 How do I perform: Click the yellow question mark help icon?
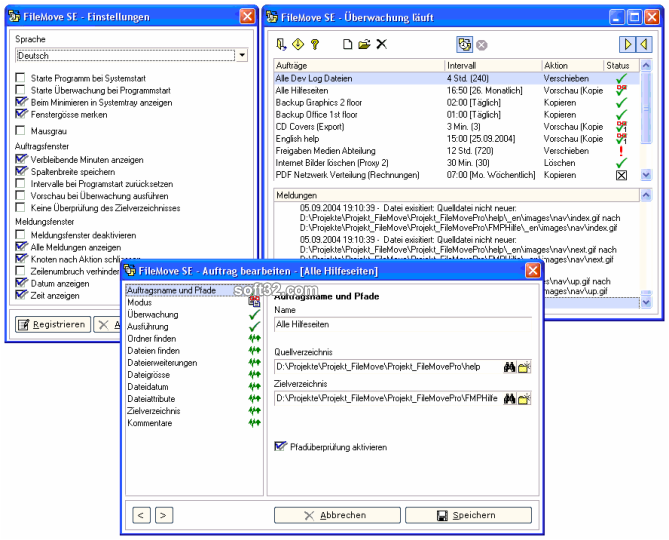(x=315, y=44)
